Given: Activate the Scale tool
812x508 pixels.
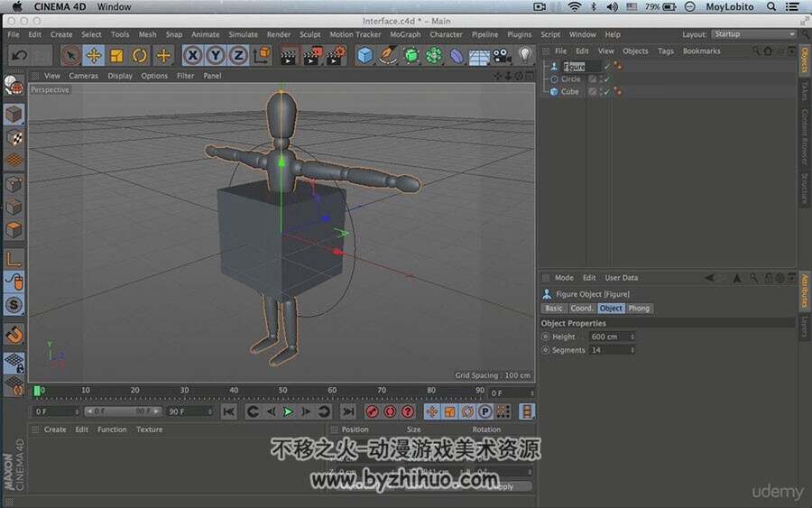Looking at the screenshot, I should [116, 55].
